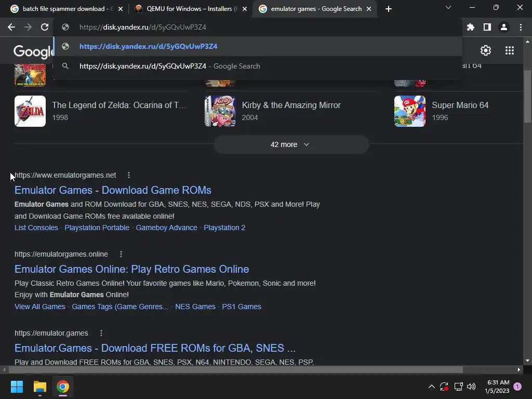
Task: Open the sync status tray icon
Action: point(444,387)
